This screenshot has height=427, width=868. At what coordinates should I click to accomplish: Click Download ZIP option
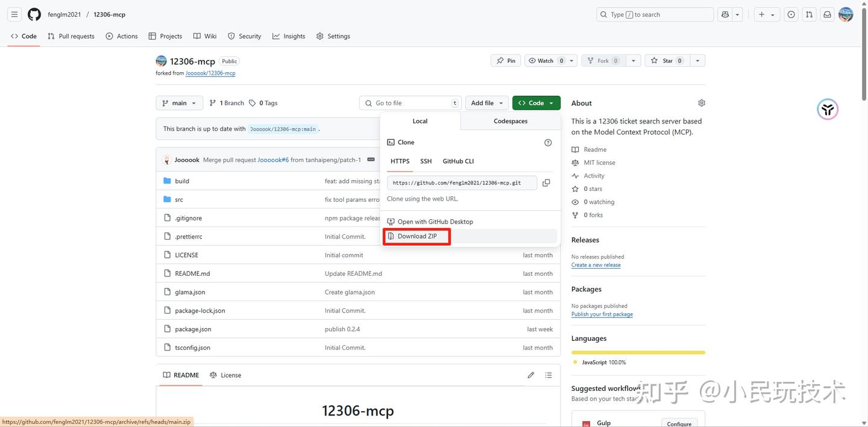(417, 236)
